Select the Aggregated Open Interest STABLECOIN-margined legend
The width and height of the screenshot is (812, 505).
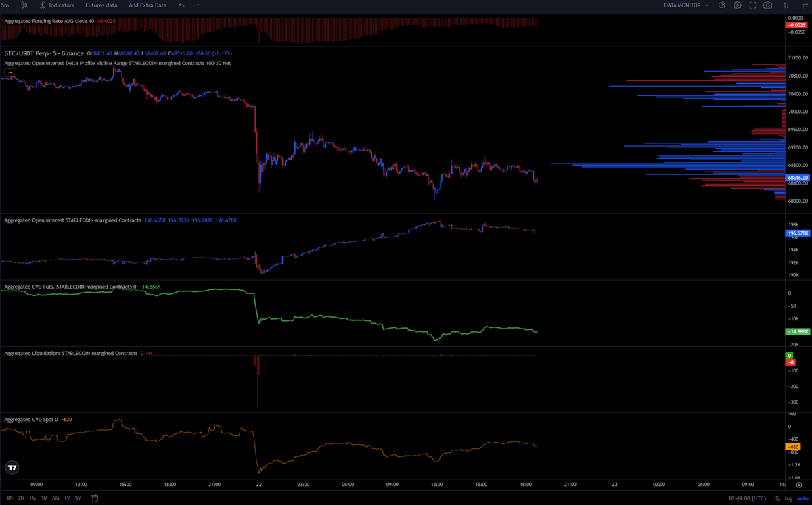[72, 220]
